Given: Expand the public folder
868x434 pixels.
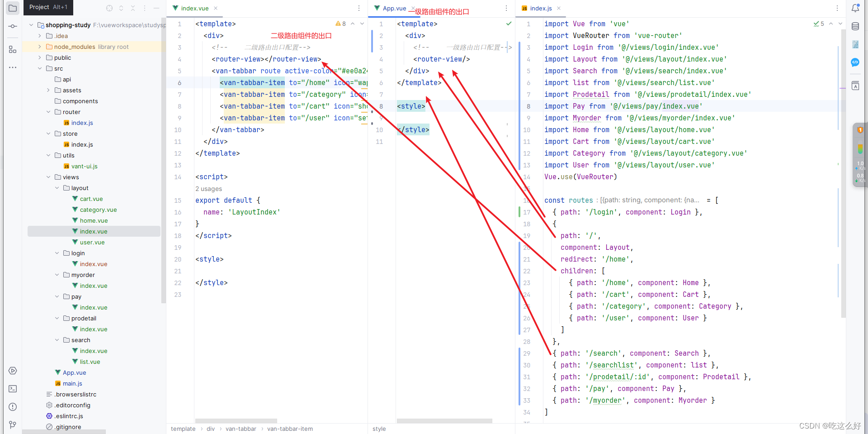Looking at the screenshot, I should [40, 57].
